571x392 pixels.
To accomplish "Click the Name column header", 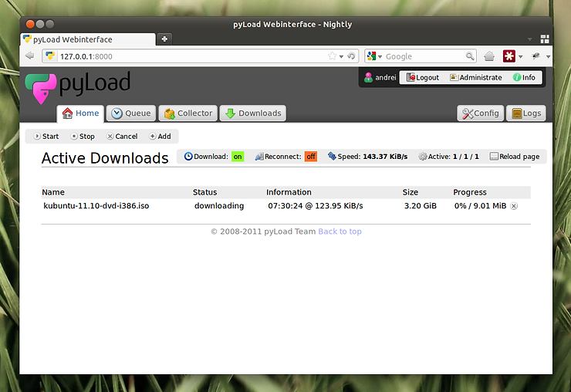I will [x=53, y=192].
